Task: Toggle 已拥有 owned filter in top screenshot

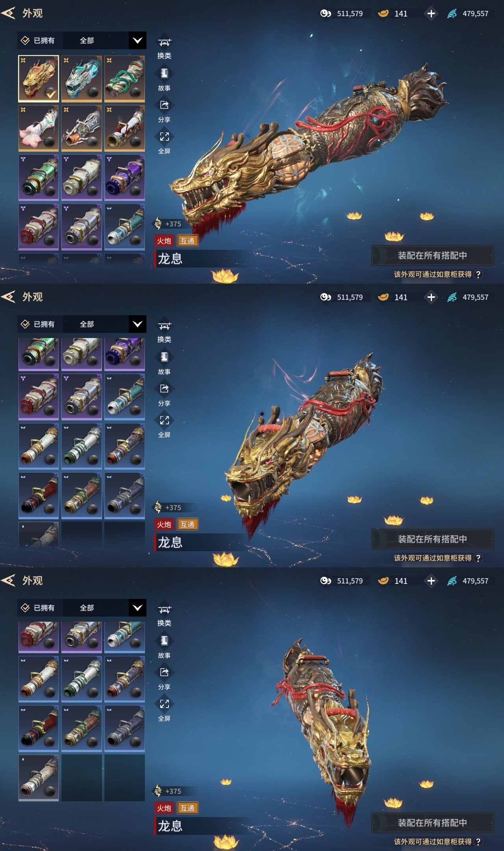Action: tap(38, 41)
